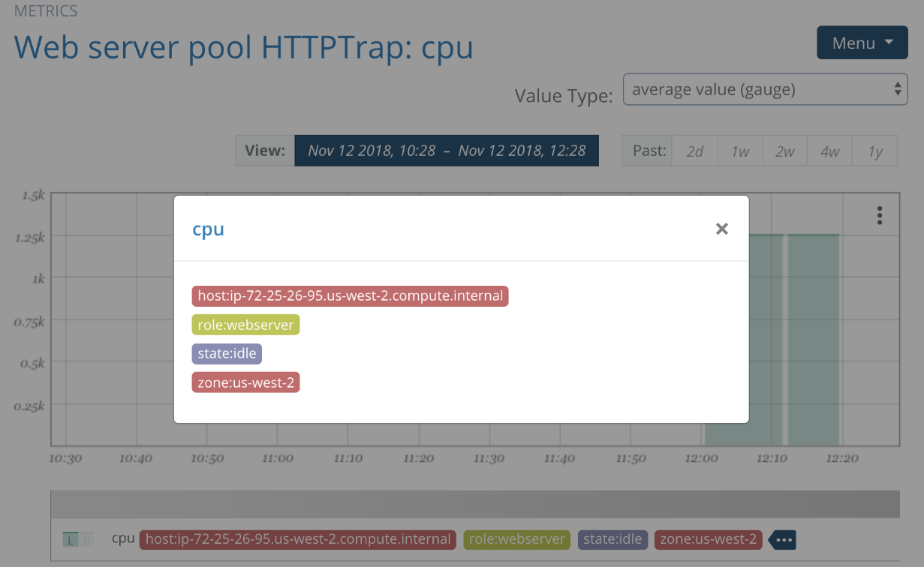Switch to the 1w past range
The height and width of the screenshot is (567, 924).
click(739, 150)
